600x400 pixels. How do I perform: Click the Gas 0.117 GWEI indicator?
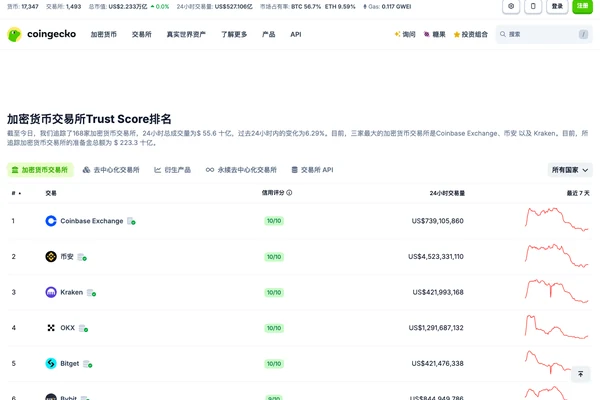387,7
